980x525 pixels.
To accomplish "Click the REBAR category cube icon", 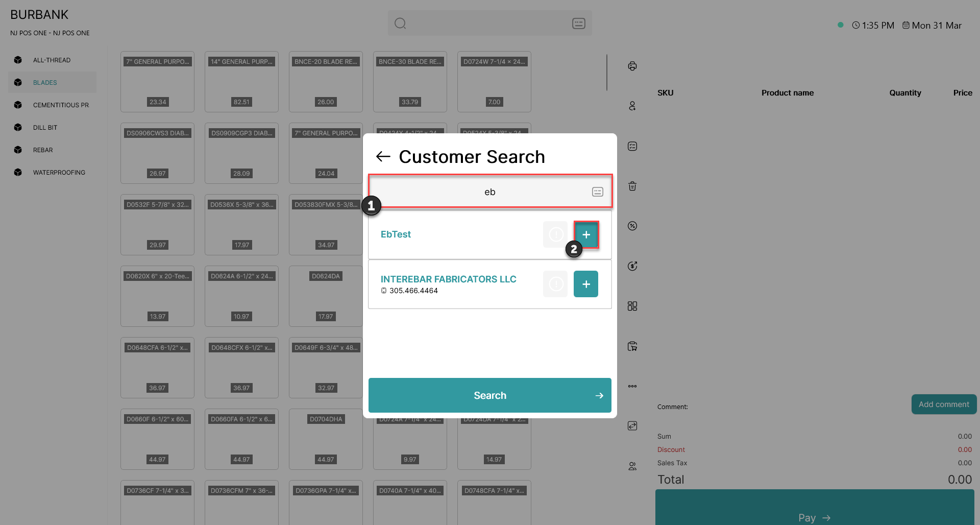I will [18, 150].
